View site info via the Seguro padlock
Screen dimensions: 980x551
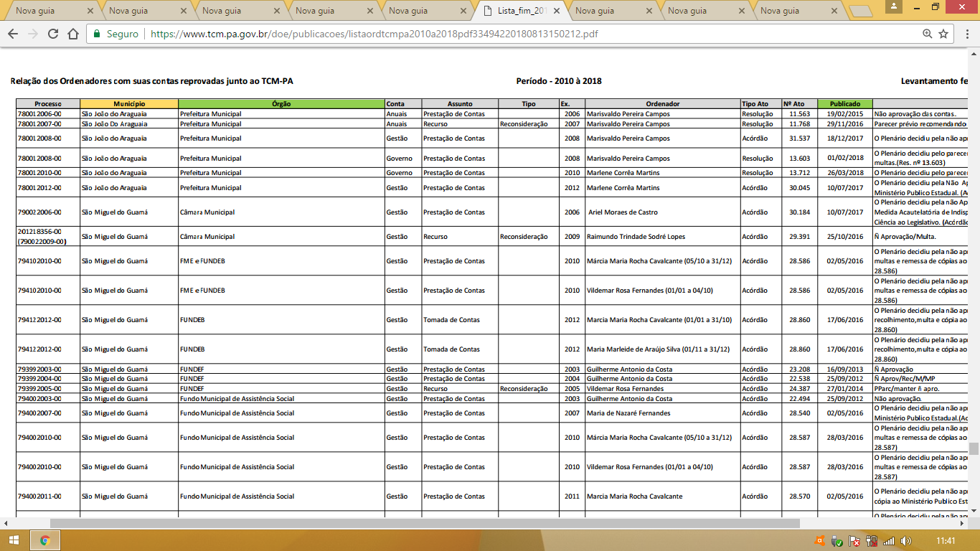[117, 34]
